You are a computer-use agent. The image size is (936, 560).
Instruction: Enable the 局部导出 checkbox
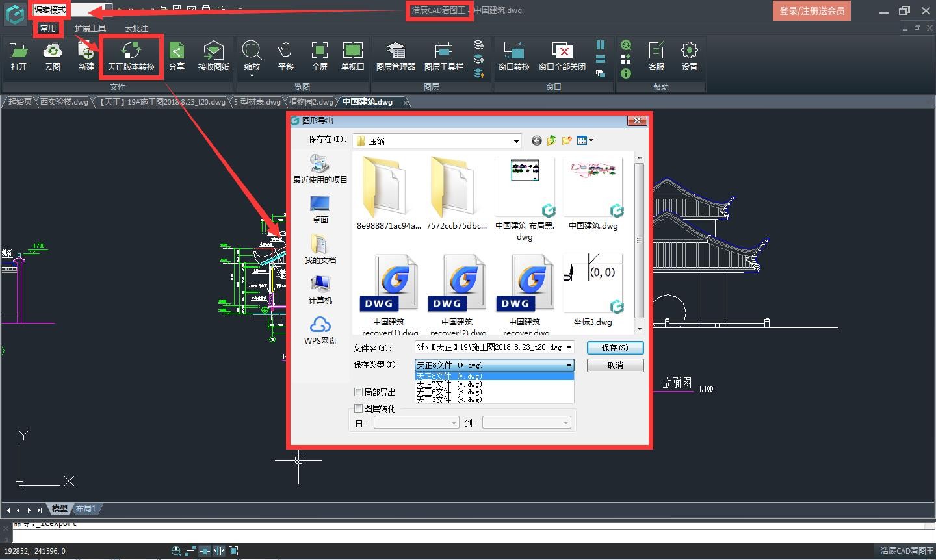tap(358, 392)
